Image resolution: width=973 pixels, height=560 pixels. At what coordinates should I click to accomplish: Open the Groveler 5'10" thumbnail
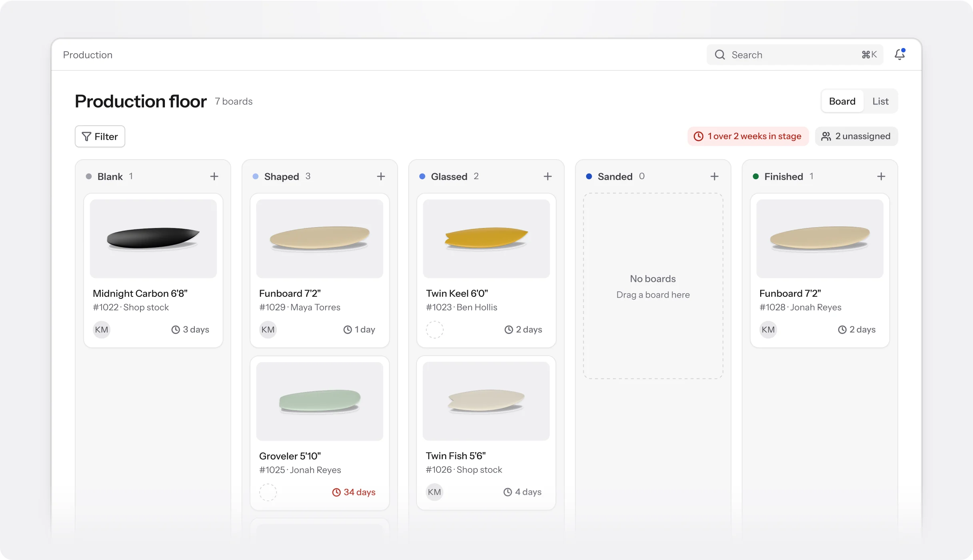320,401
